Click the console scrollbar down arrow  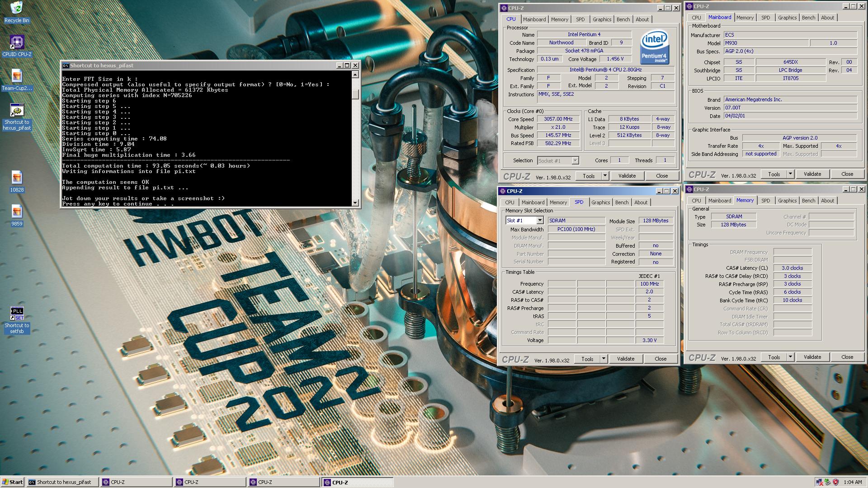(x=355, y=203)
